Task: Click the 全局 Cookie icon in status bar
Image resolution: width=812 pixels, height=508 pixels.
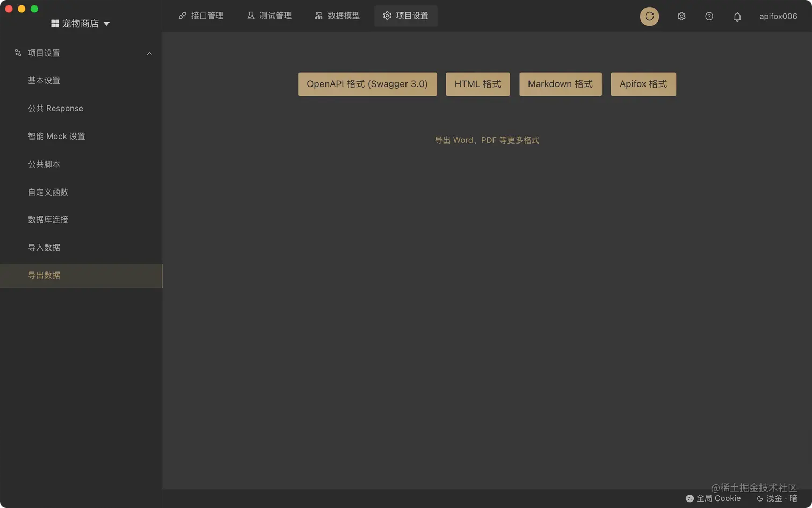Action: (x=690, y=498)
